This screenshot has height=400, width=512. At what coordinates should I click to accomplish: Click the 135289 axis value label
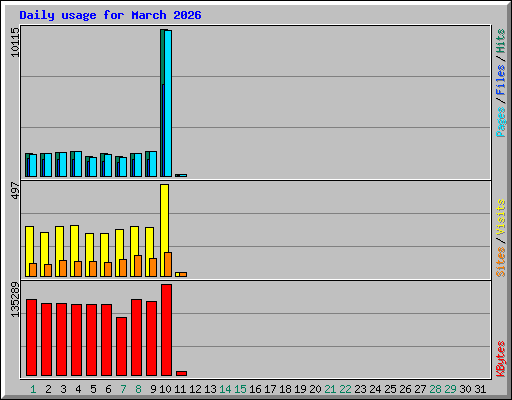[x=15, y=300]
